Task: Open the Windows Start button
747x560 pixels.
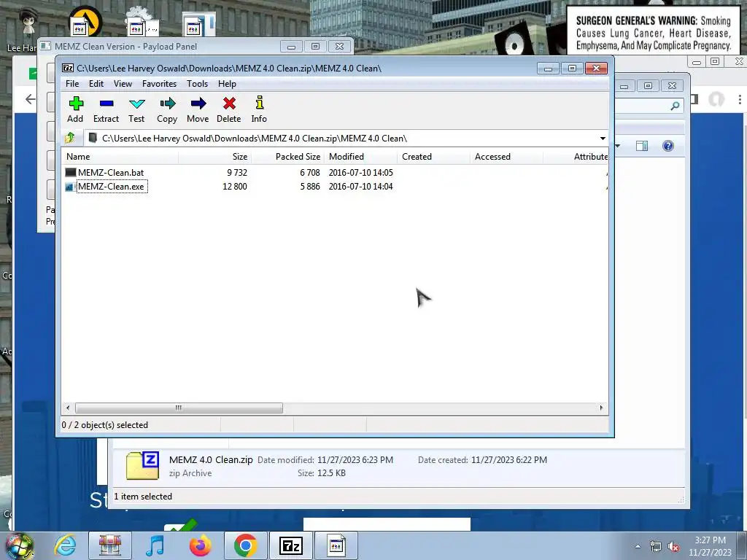Action: tap(19, 545)
